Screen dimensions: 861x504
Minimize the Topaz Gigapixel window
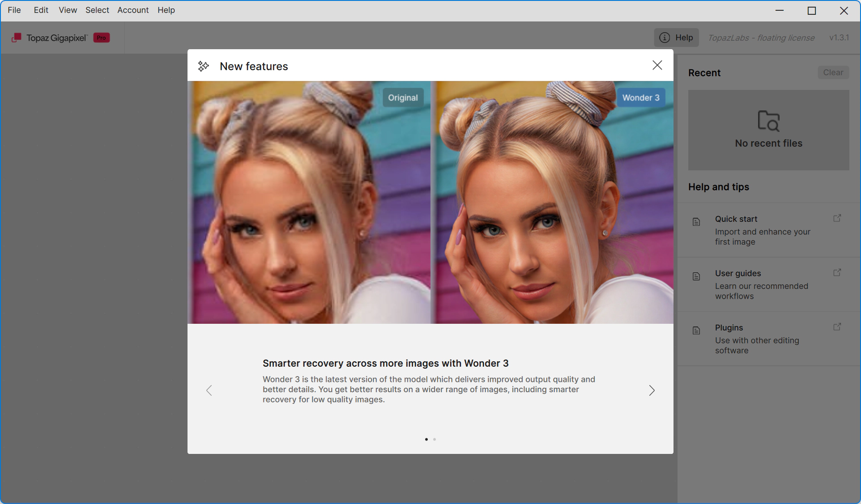(x=780, y=10)
